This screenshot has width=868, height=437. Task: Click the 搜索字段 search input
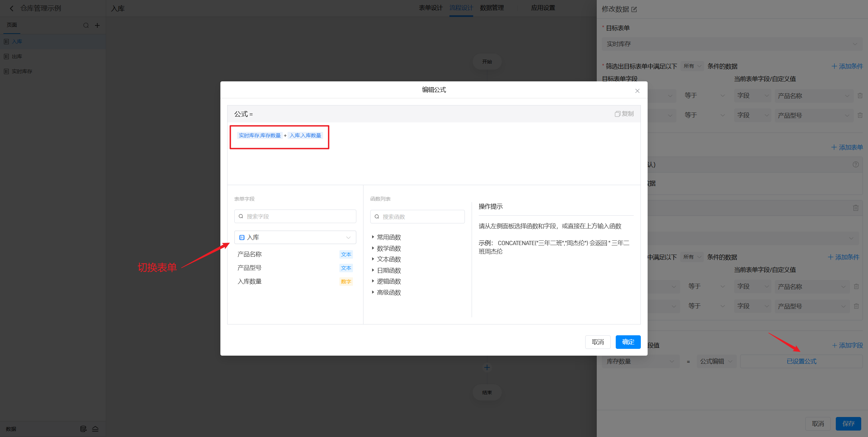point(295,216)
